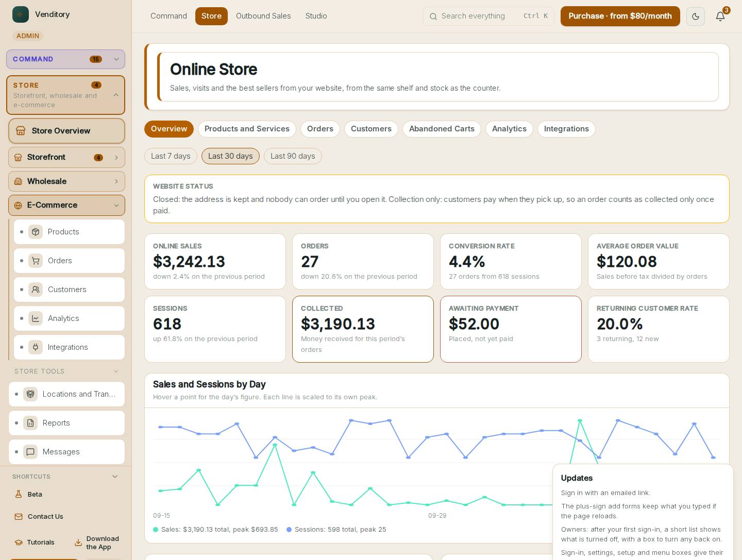Viewport: 742px width, 560px height.
Task: Collapse the E-Commerce submenu chevron
Action: point(116,206)
